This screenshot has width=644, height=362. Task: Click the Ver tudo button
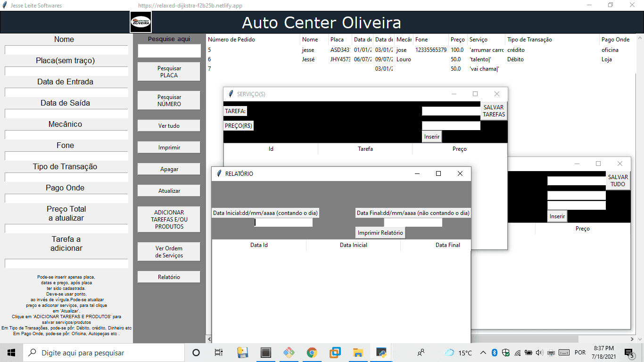pos(169,126)
